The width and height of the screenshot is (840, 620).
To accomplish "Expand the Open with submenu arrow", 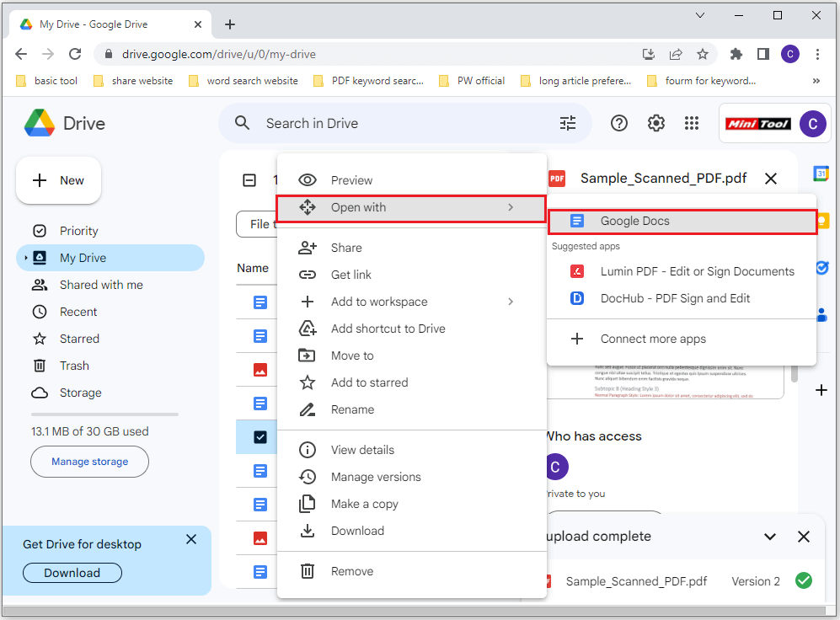I will (511, 207).
